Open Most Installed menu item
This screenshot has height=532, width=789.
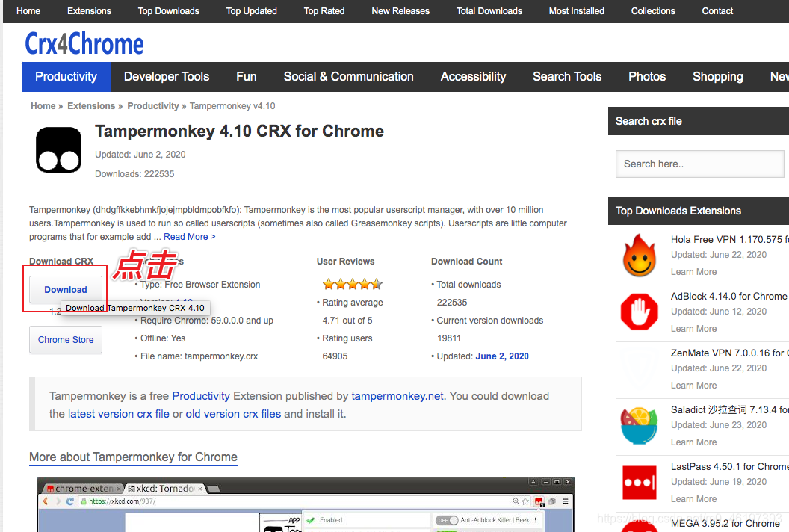tap(577, 11)
